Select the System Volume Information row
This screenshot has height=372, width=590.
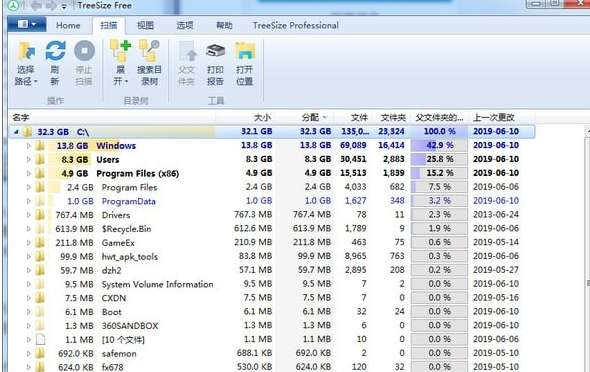pos(271,284)
